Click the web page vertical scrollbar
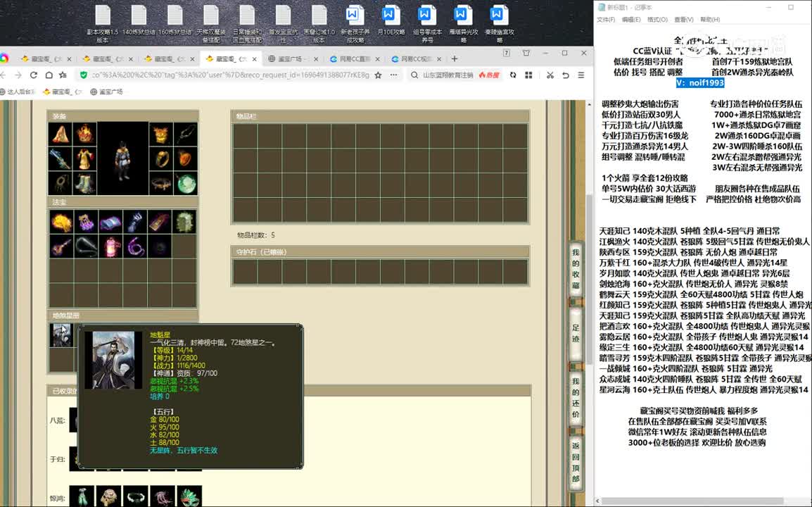The width and height of the screenshot is (812, 507). 590,280
